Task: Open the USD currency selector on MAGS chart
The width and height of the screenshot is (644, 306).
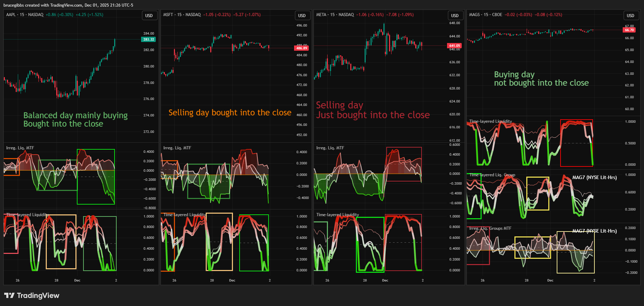Action: (x=630, y=15)
